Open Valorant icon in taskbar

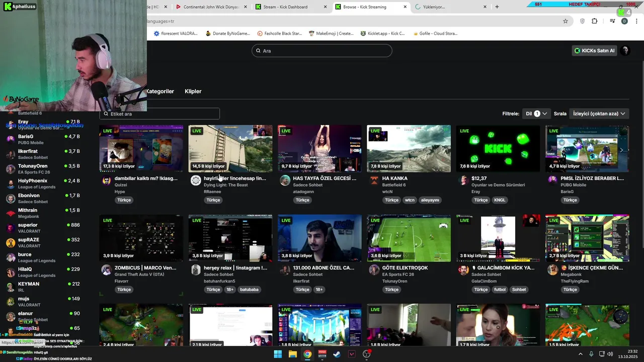(352, 354)
